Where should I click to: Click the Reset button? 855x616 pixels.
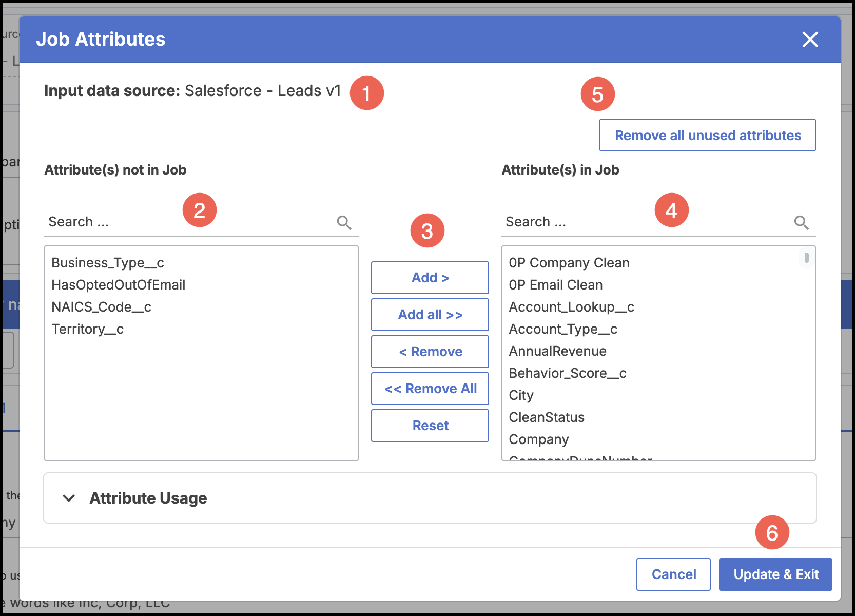(430, 426)
